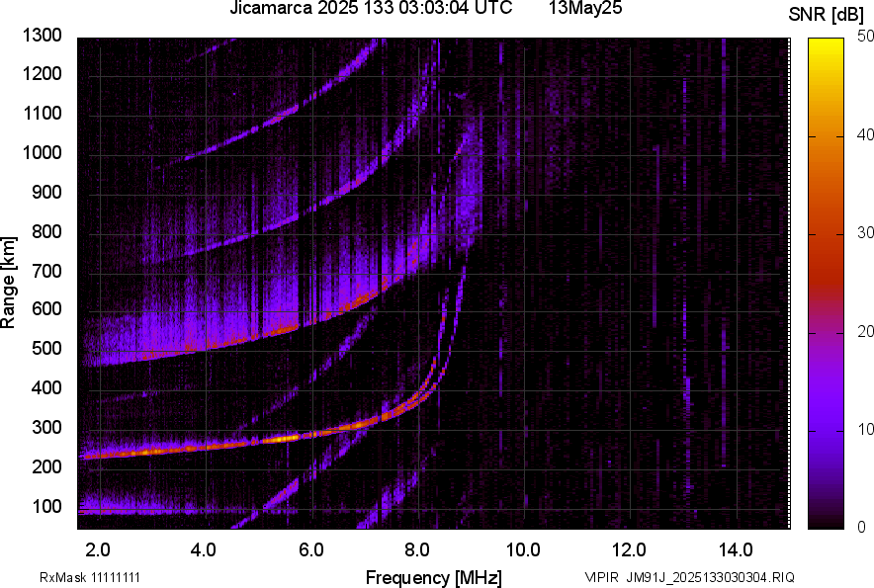The height and width of the screenshot is (588, 874).
Task: Select the Range [km] axis label
Action: point(8,283)
